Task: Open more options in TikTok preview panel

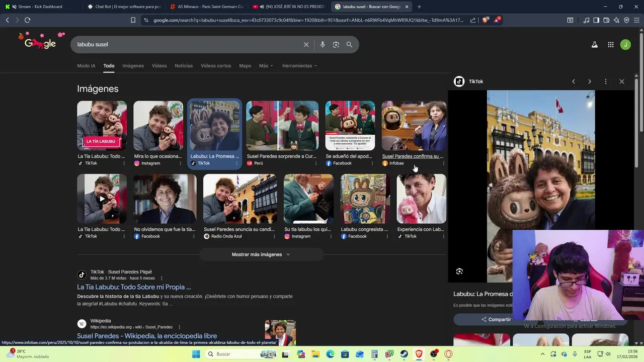Action: [606, 81]
